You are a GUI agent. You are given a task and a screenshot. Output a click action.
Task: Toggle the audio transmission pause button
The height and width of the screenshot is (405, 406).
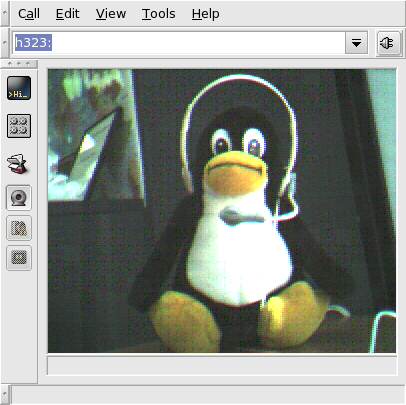click(19, 228)
